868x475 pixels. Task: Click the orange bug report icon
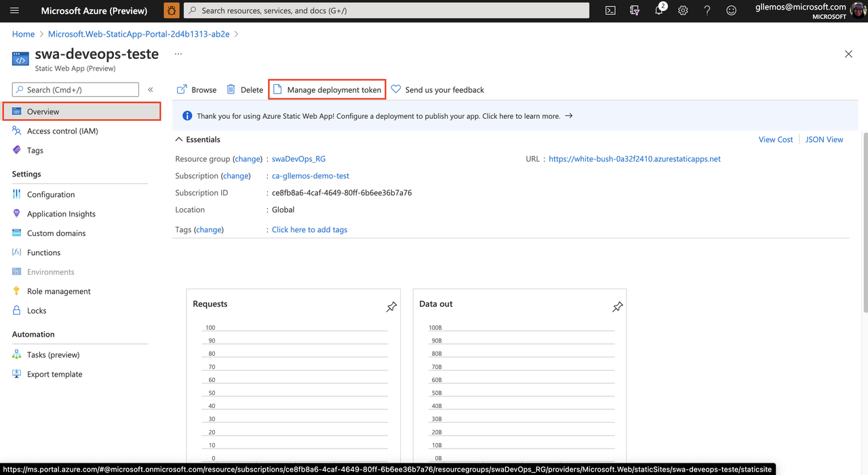(172, 11)
